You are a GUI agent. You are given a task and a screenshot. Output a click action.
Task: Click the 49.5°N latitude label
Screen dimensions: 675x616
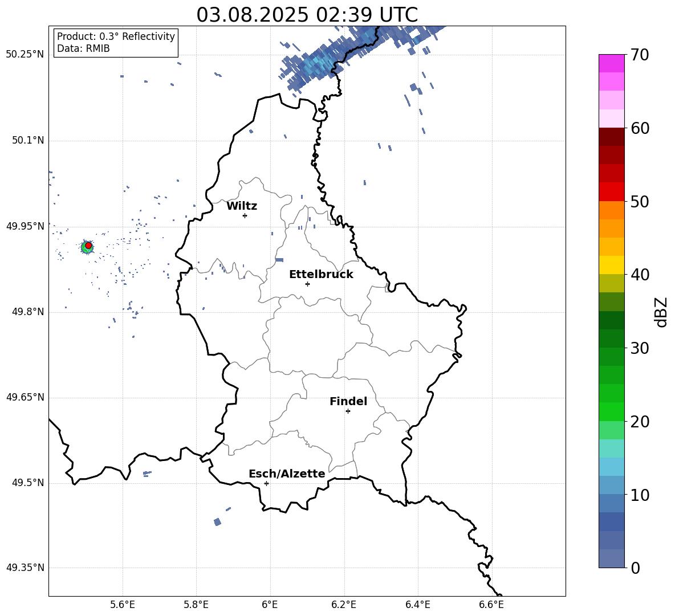27,483
